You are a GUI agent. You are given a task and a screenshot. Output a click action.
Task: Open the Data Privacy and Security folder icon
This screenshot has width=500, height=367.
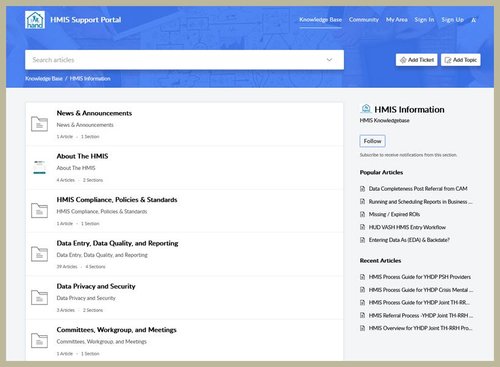pos(39,297)
